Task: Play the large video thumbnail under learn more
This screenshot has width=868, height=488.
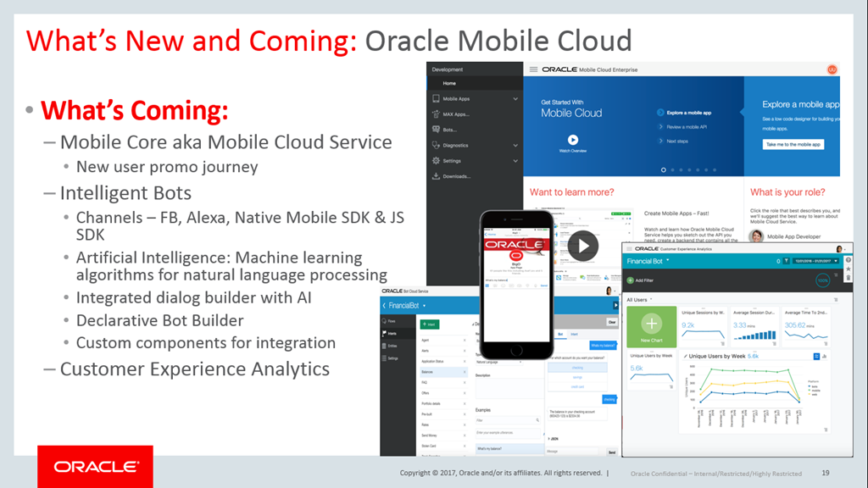Action: 582,246
